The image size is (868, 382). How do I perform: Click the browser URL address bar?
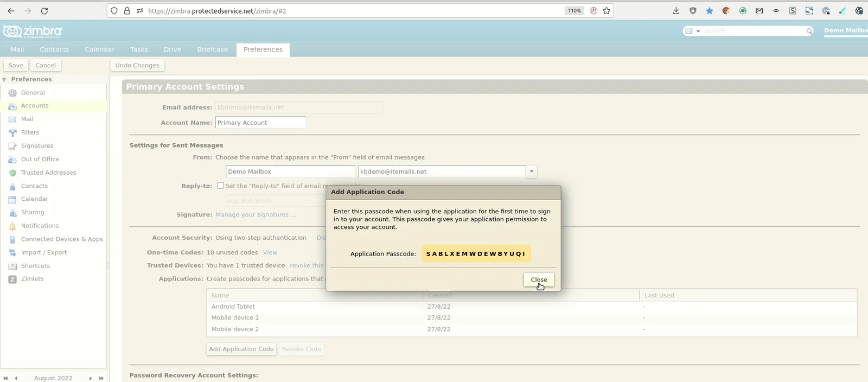353,11
